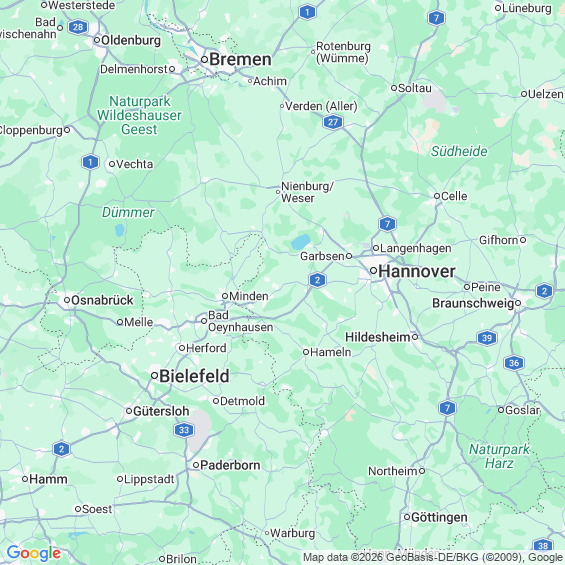
Task: Click the Google logo
Action: coord(34,553)
